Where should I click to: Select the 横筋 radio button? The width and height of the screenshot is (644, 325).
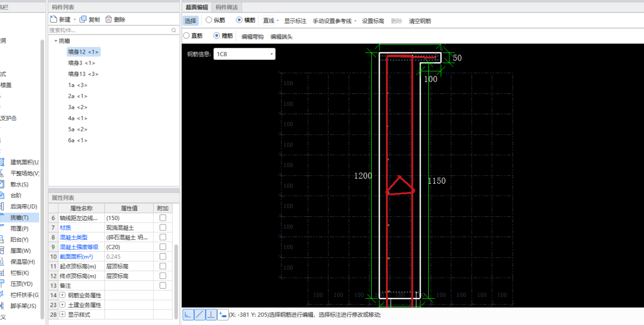click(x=239, y=20)
